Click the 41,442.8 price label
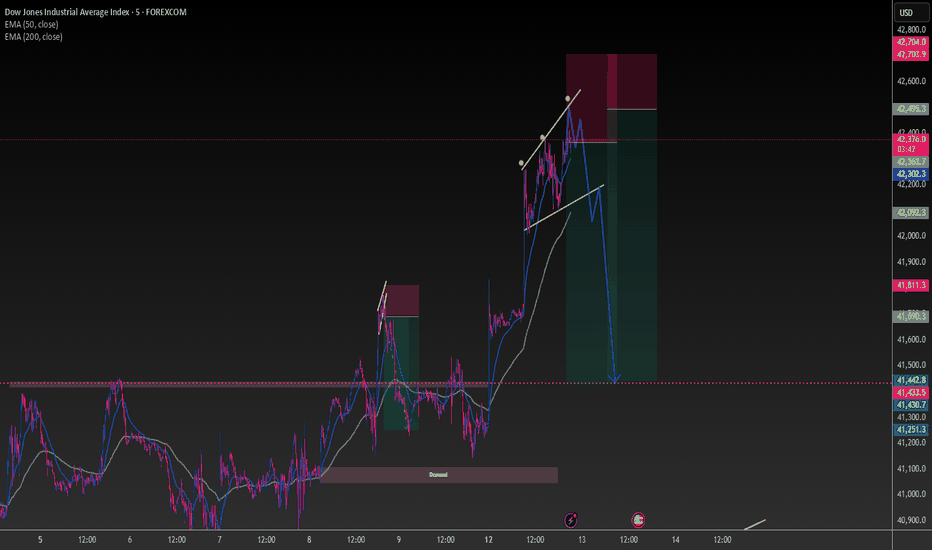932x550 pixels. pos(911,380)
